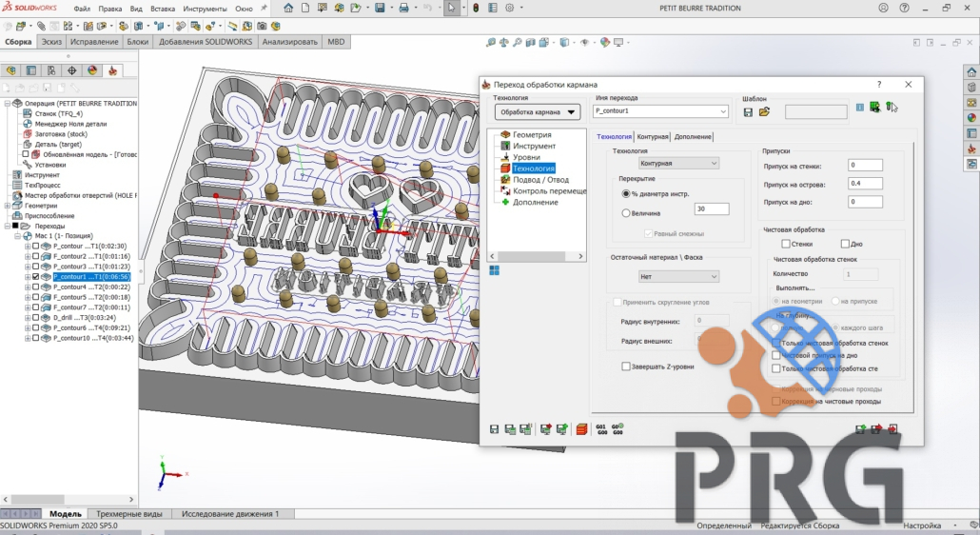Open the 'Инструменты' menu

click(205, 9)
